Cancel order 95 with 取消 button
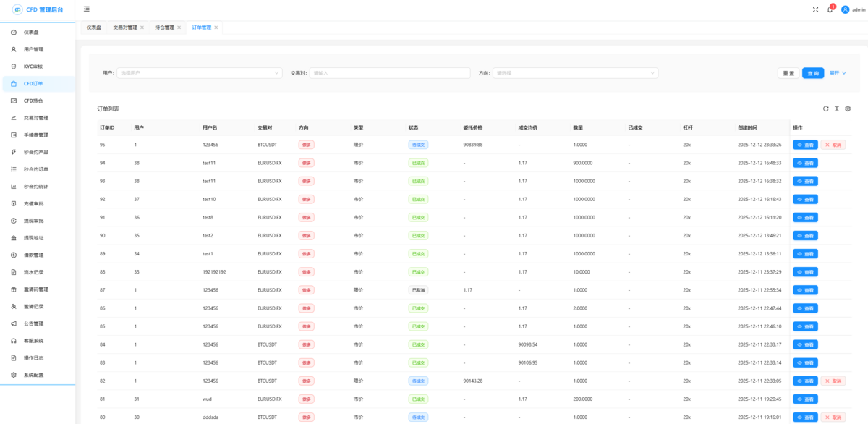Screen dimensions: 868x424 [x=833, y=145]
